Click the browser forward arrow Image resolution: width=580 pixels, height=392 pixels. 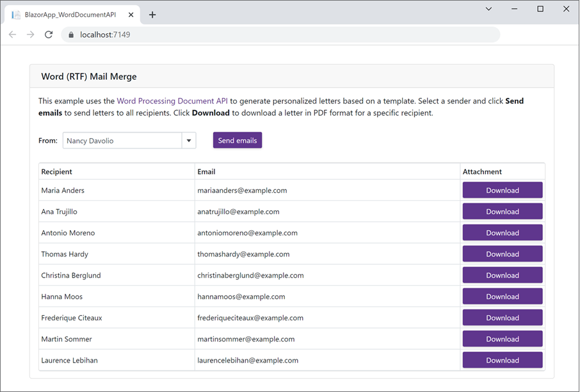point(30,35)
